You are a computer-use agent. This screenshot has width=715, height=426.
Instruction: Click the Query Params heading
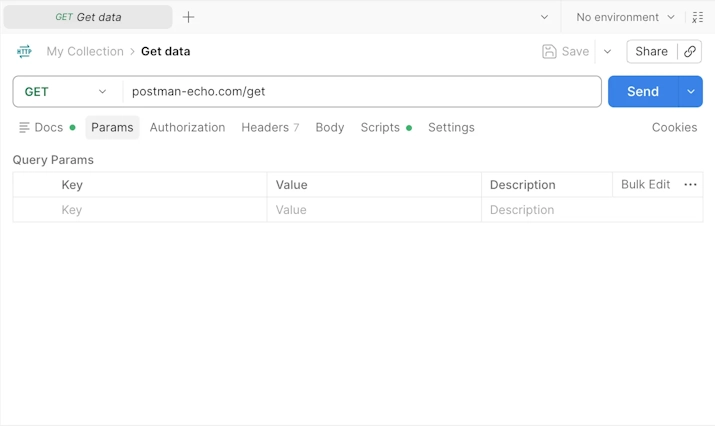(53, 160)
